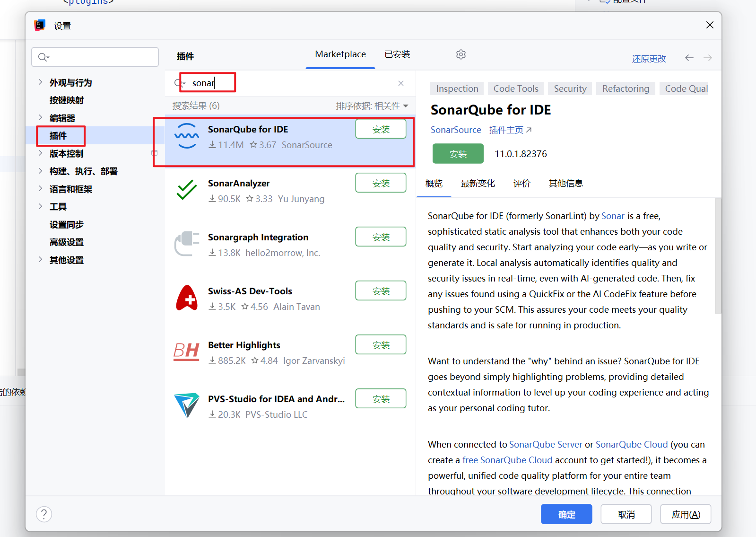Open the SonarQube Cloud link
This screenshot has height=537, width=756.
[x=632, y=445]
